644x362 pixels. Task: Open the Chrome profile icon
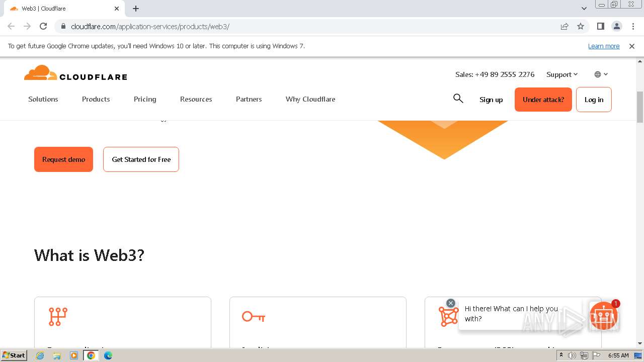(x=616, y=26)
